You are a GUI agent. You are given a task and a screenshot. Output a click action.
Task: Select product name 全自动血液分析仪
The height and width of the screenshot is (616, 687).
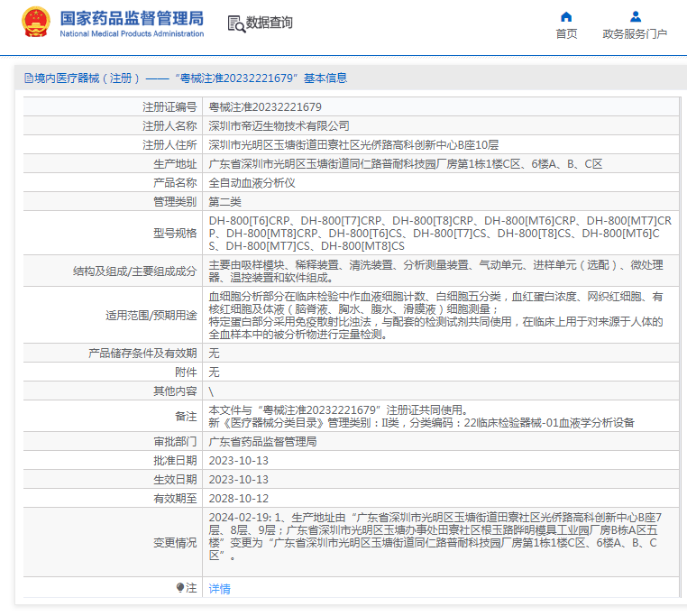click(252, 182)
